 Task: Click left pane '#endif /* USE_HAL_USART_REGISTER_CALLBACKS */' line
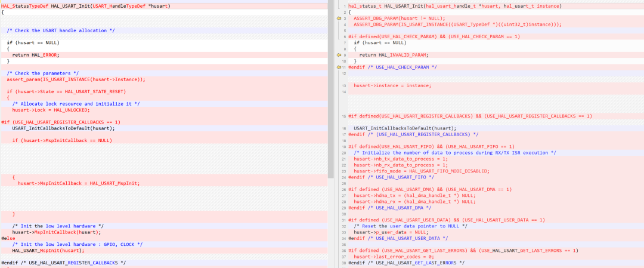click(64, 263)
